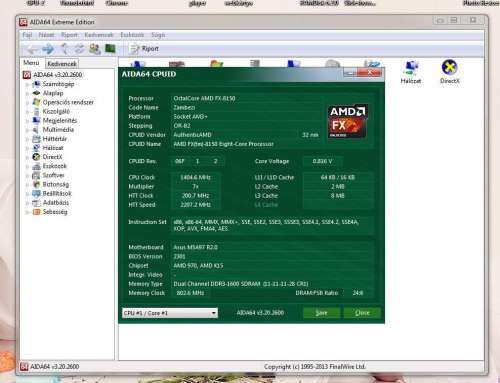500x383 pixels.
Task: Open the DirectX icon in right pane
Action: tap(449, 72)
